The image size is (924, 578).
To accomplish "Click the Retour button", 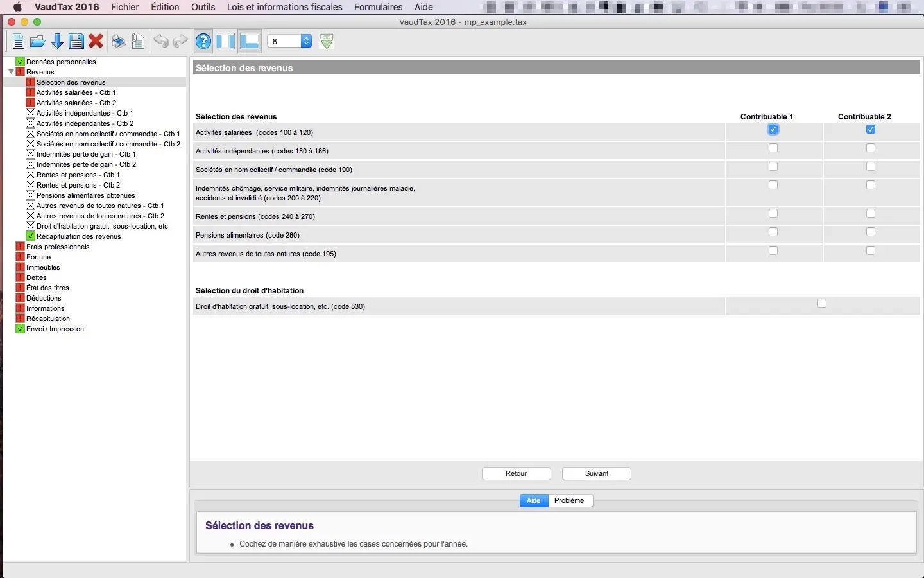I will (x=516, y=474).
